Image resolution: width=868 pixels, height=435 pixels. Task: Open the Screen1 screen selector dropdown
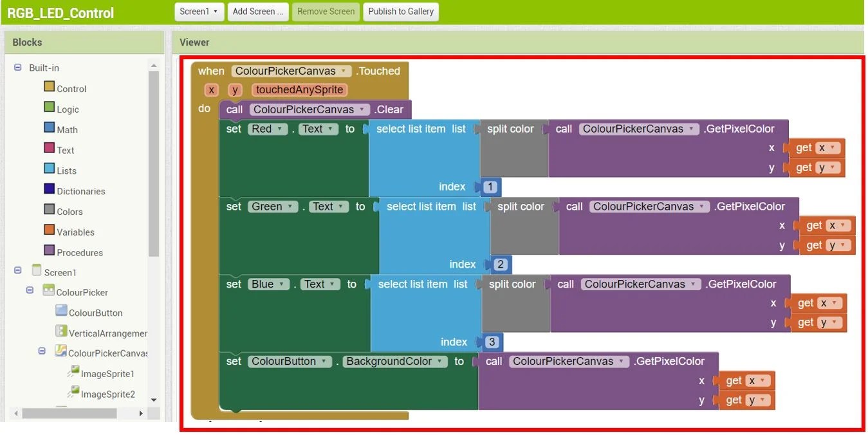199,11
